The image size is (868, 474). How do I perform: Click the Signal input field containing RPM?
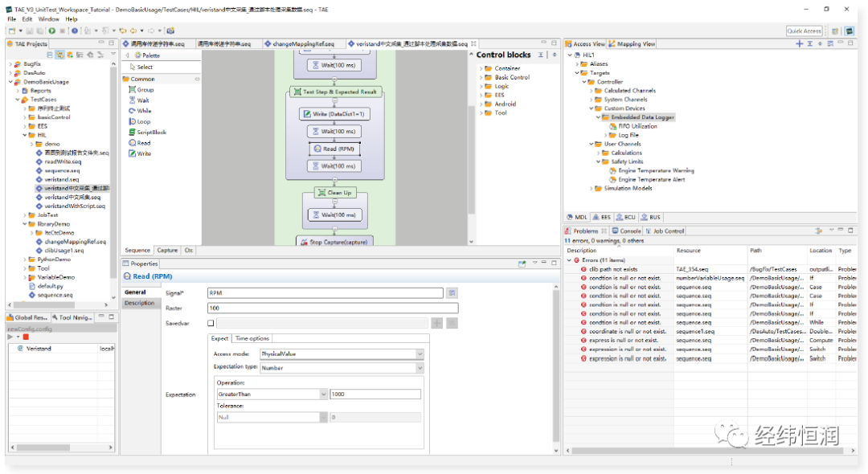click(325, 292)
